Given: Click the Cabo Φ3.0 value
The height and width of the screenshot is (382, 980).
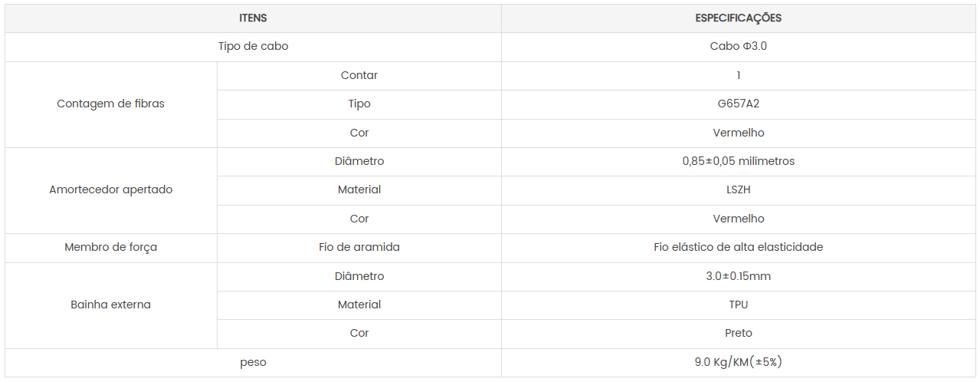Looking at the screenshot, I should 738,46.
